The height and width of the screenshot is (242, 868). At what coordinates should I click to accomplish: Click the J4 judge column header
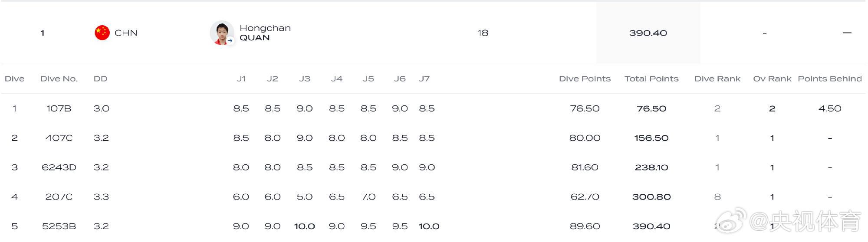[x=336, y=79]
